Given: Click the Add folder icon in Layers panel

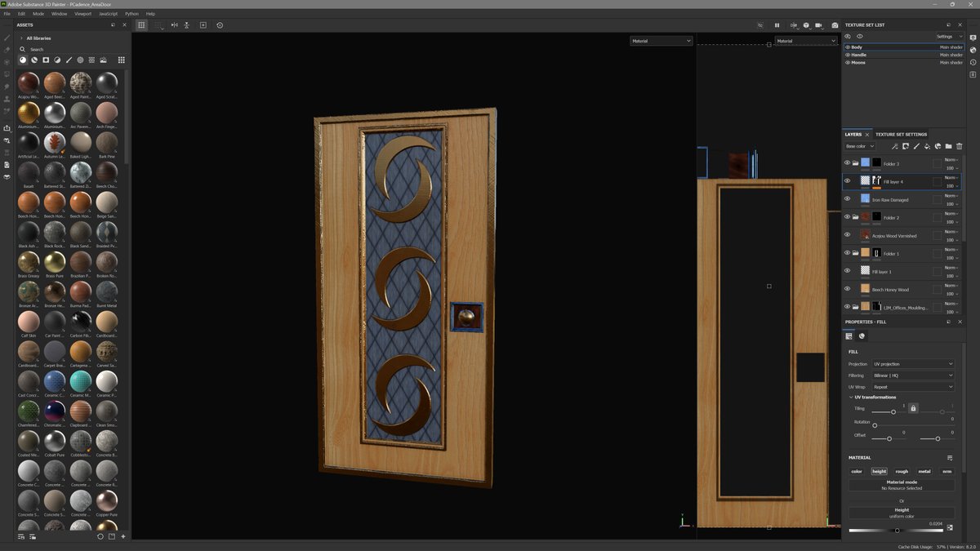Looking at the screenshot, I should 949,145.
